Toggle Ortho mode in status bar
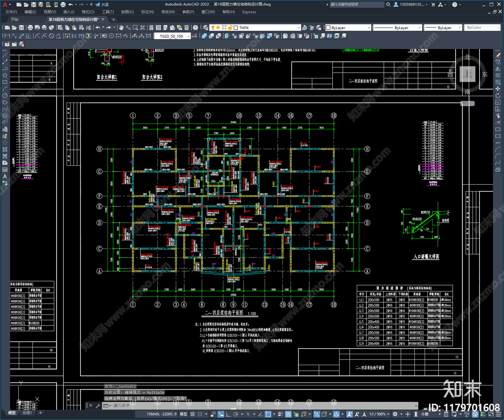Image resolution: width=504 pixels, height=420 pixels. click(228, 414)
